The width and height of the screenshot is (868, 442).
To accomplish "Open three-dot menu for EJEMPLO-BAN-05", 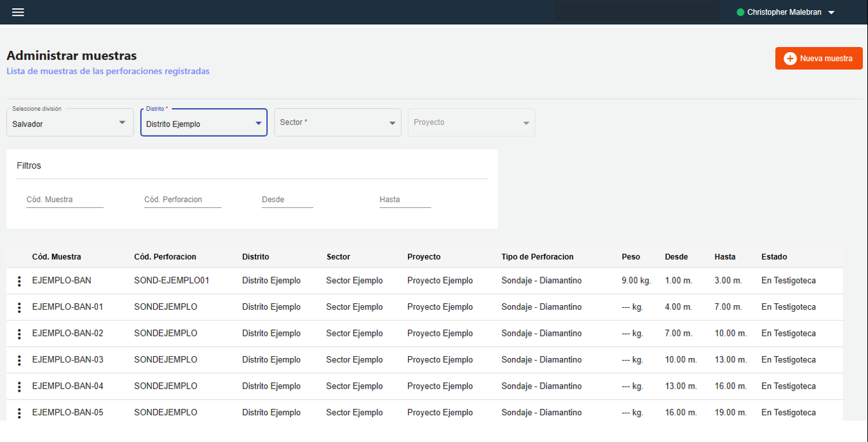I will click(x=20, y=413).
